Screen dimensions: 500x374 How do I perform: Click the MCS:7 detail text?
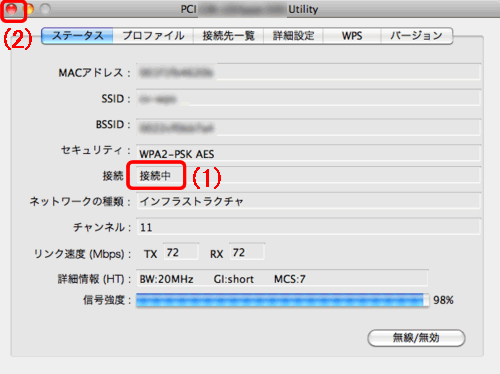[290, 279]
